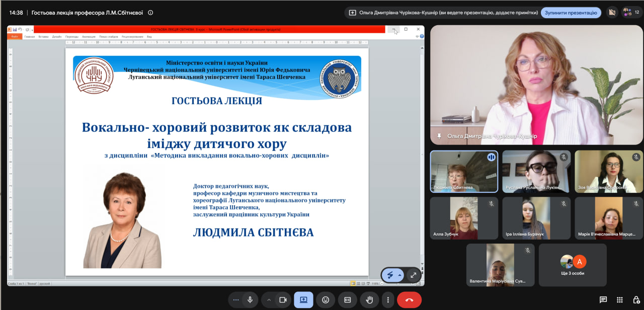Open host controls lock icon
This screenshot has height=310, width=644.
(x=636, y=300)
